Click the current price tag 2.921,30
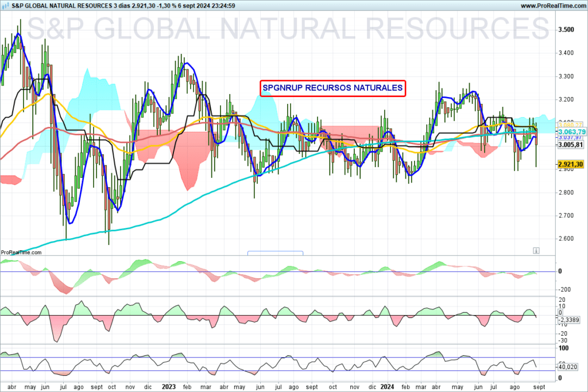588x392 pixels. [570, 164]
